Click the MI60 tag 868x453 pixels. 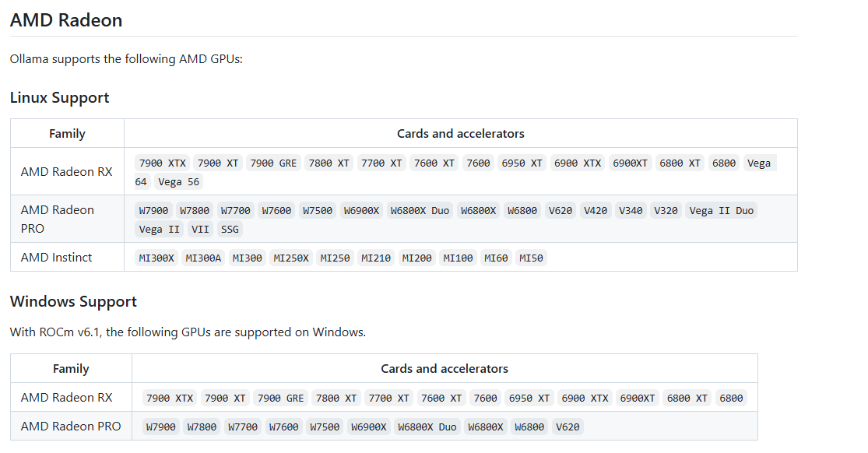pos(496,258)
